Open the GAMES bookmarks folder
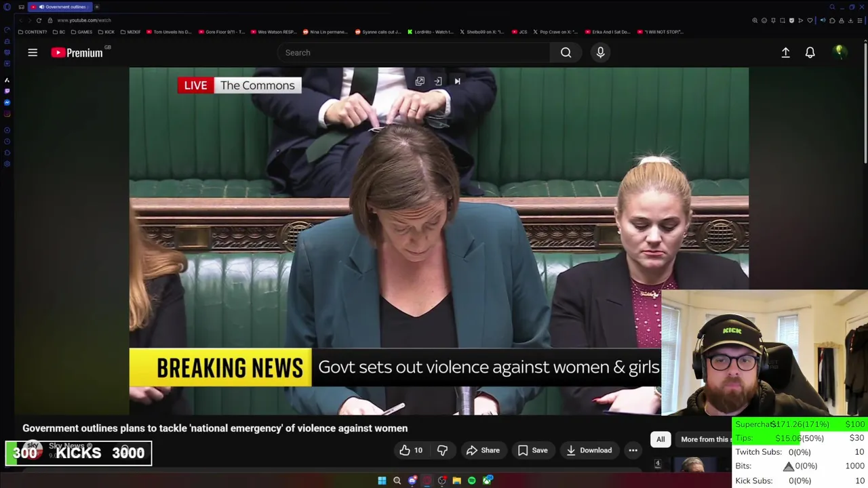Image resolution: width=868 pixels, height=488 pixels. tap(82, 32)
